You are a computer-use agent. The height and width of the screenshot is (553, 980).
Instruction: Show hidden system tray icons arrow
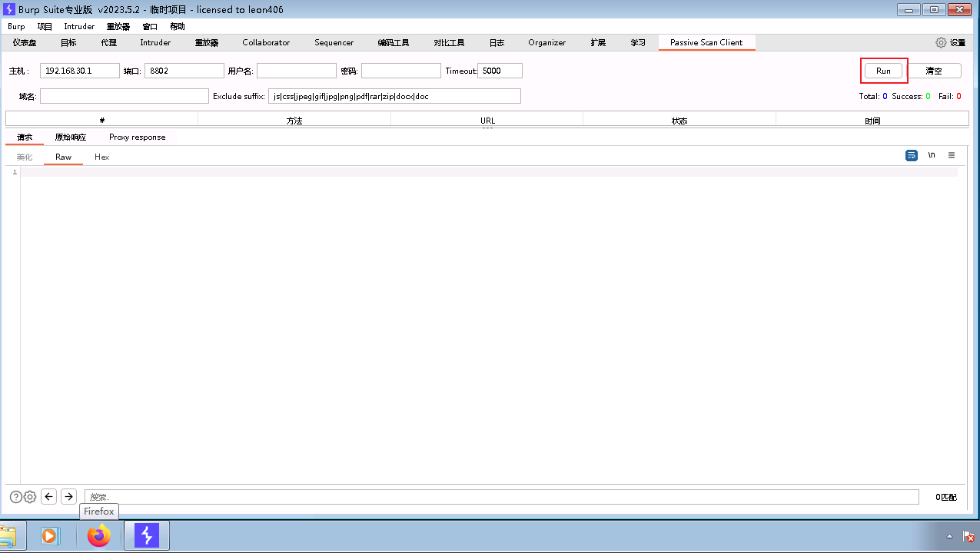coord(950,537)
